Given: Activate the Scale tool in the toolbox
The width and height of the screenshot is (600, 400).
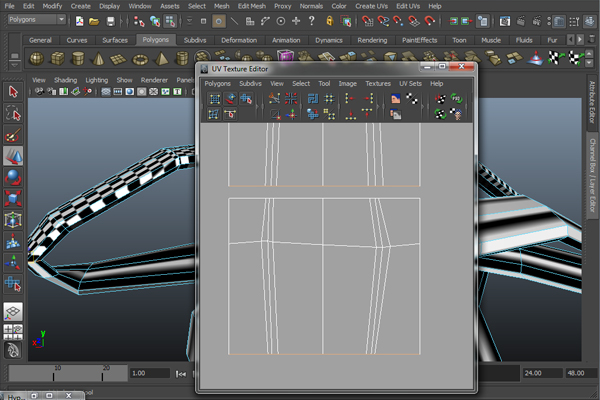Looking at the screenshot, I should pyautogui.click(x=13, y=199).
